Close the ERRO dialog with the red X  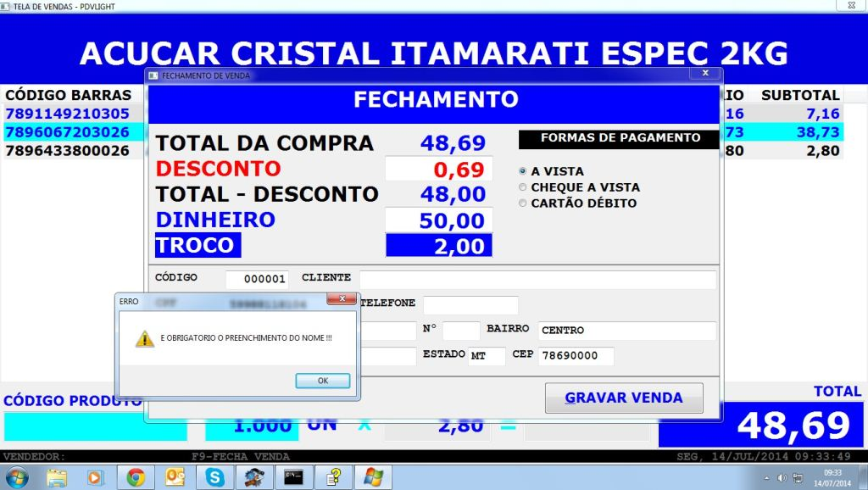pos(342,299)
